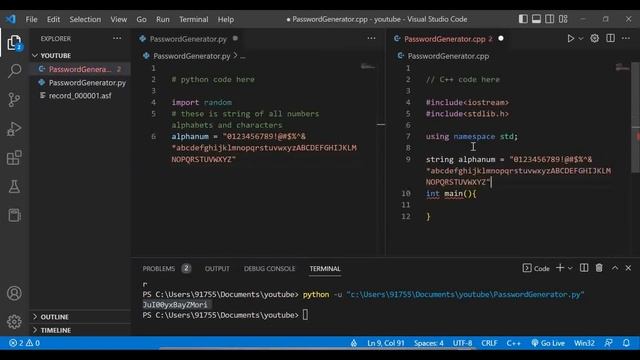Split the right editor group
Viewport: 640px width, 360px height.
610,38
